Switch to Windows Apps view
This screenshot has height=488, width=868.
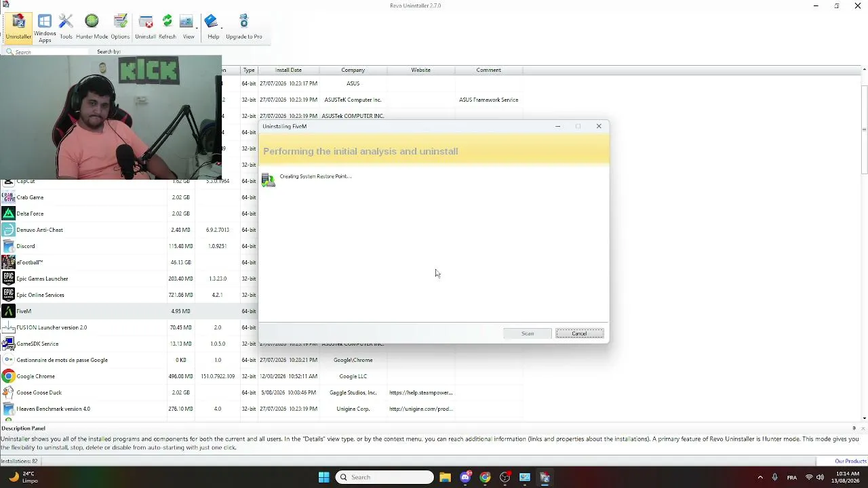[x=45, y=28]
